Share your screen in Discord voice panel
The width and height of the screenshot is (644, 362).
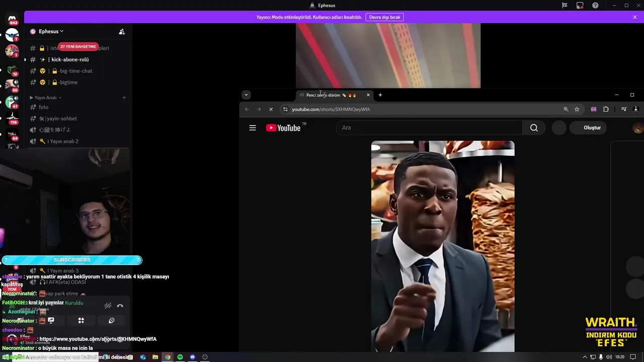(x=51, y=320)
